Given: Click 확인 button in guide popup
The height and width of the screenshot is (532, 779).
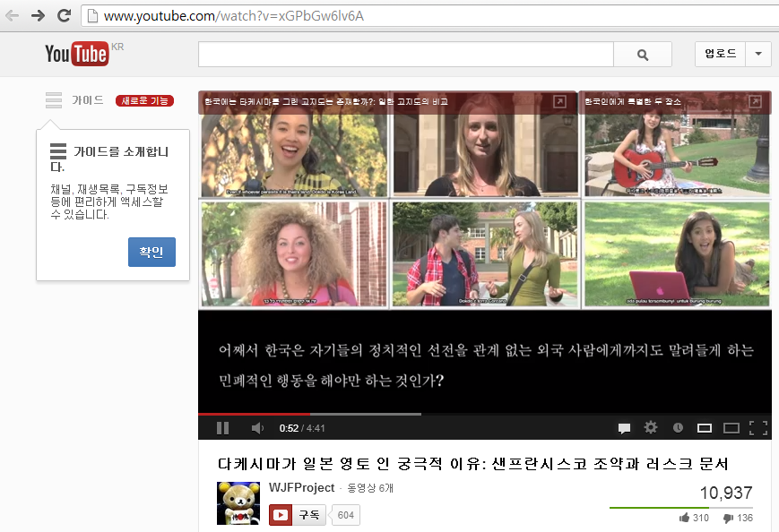Looking at the screenshot, I should 151,253.
